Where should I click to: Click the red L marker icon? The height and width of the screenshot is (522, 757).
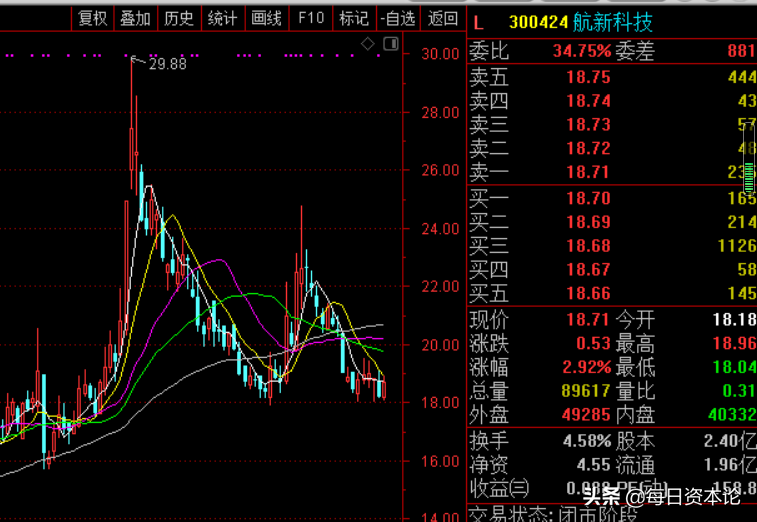click(478, 23)
